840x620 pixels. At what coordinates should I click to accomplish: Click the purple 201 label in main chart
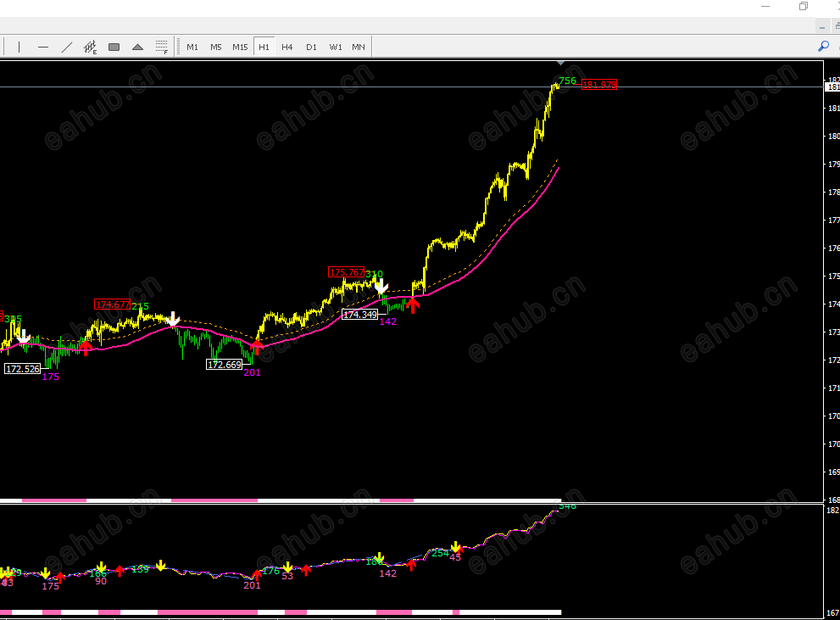(x=252, y=372)
